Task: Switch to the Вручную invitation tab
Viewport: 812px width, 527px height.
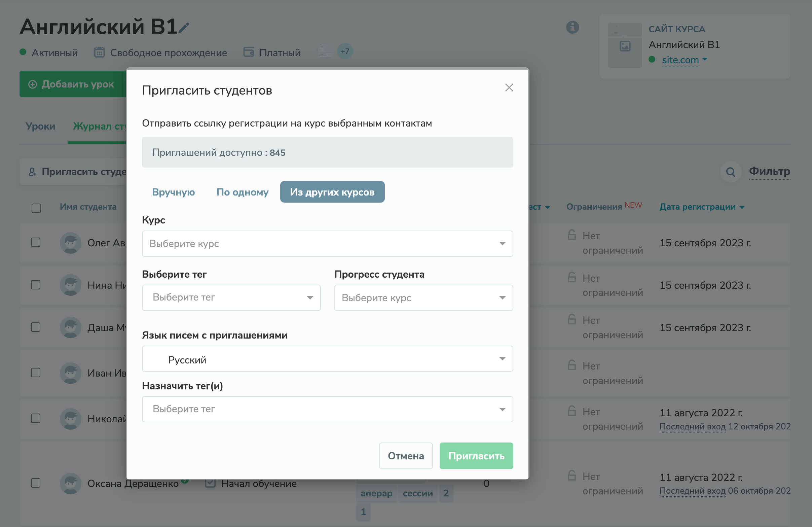Action: point(173,192)
